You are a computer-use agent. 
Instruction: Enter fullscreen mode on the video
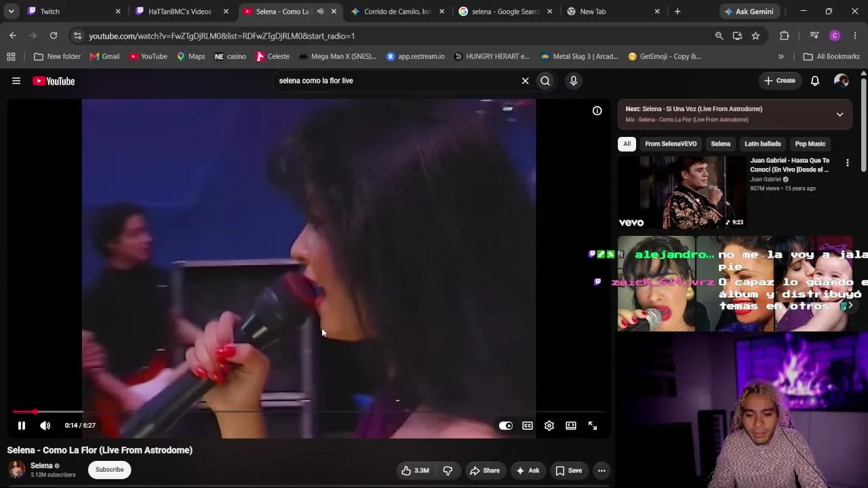coord(593,426)
